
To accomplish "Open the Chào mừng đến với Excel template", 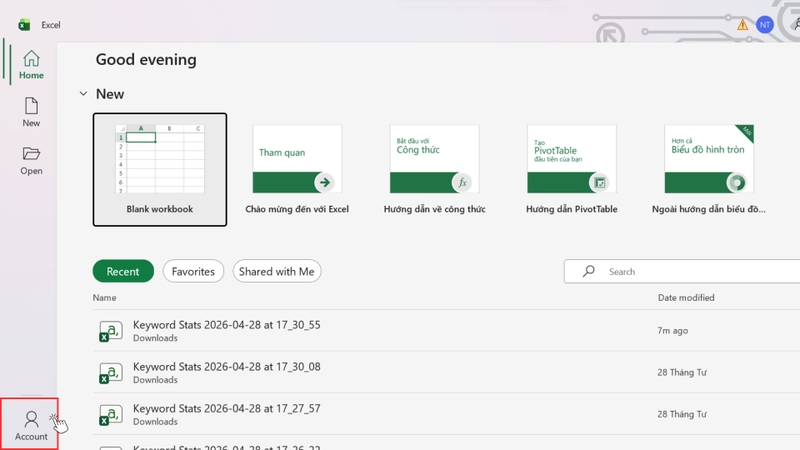I will (x=297, y=169).
